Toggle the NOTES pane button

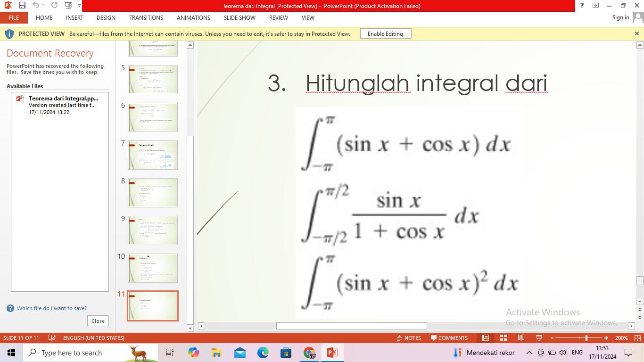pyautogui.click(x=409, y=338)
